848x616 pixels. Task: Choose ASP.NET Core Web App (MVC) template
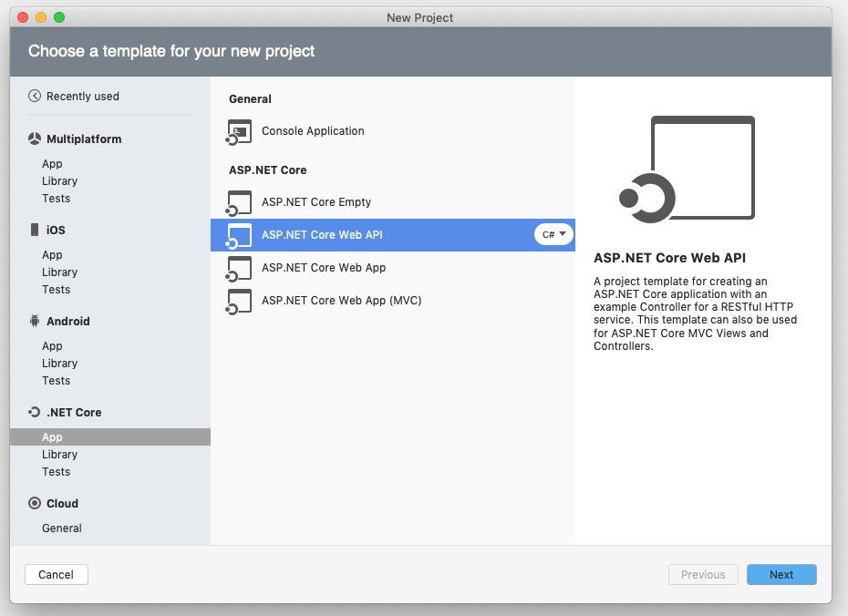[x=393, y=301]
